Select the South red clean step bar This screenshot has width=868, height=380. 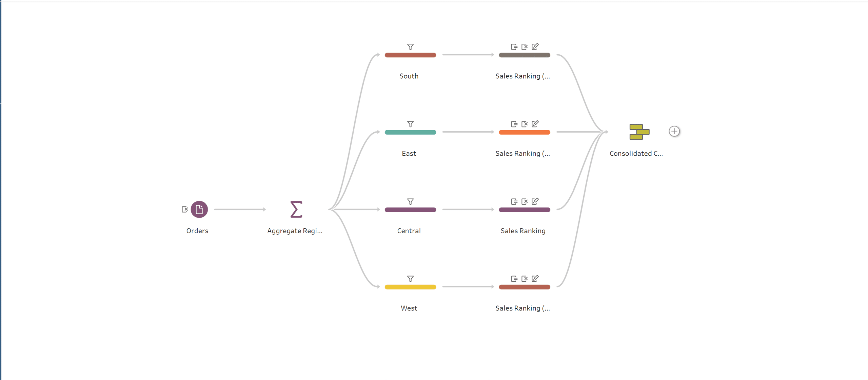[410, 55]
